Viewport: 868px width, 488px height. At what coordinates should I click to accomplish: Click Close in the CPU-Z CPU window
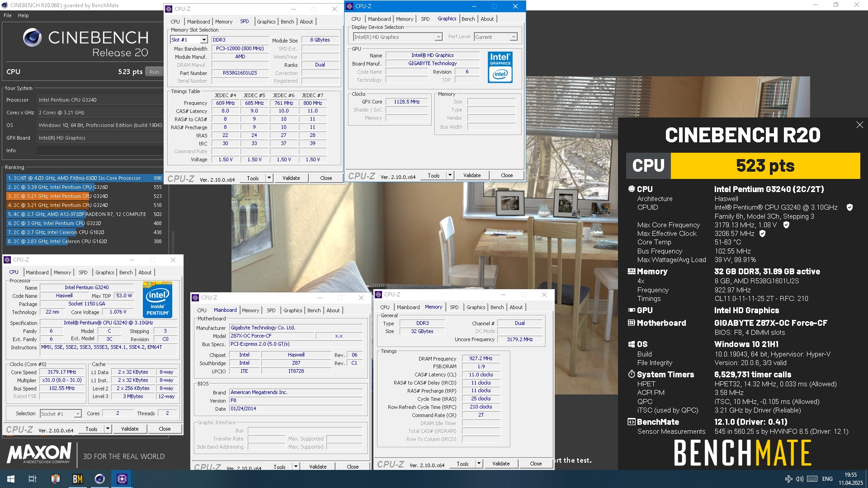tap(165, 429)
